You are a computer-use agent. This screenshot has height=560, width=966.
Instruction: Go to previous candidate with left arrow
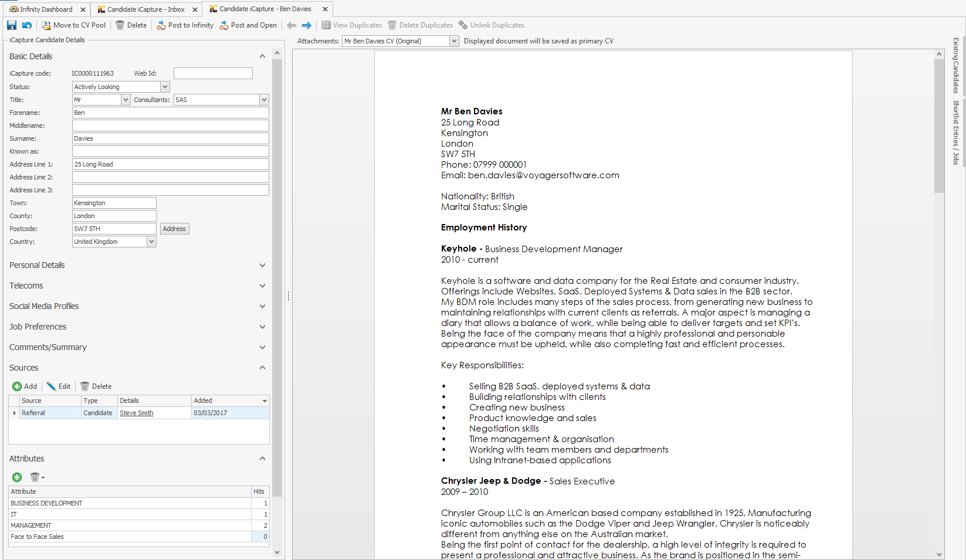pos(292,25)
